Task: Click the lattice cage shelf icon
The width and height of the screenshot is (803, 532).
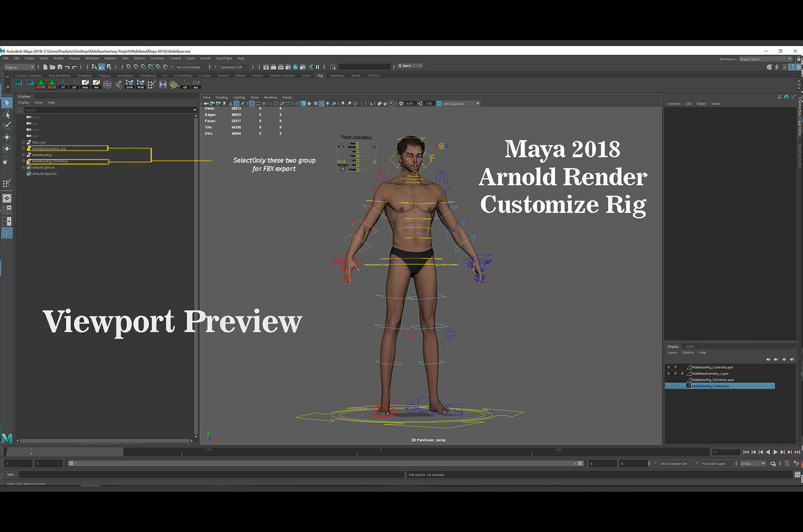Action: tap(107, 84)
